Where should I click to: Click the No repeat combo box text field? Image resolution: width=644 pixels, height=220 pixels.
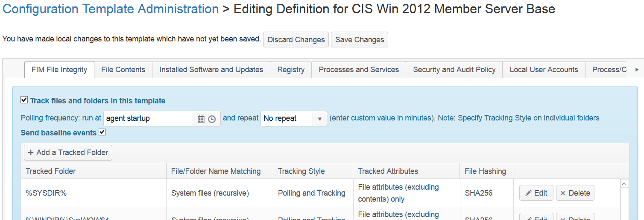click(287, 119)
